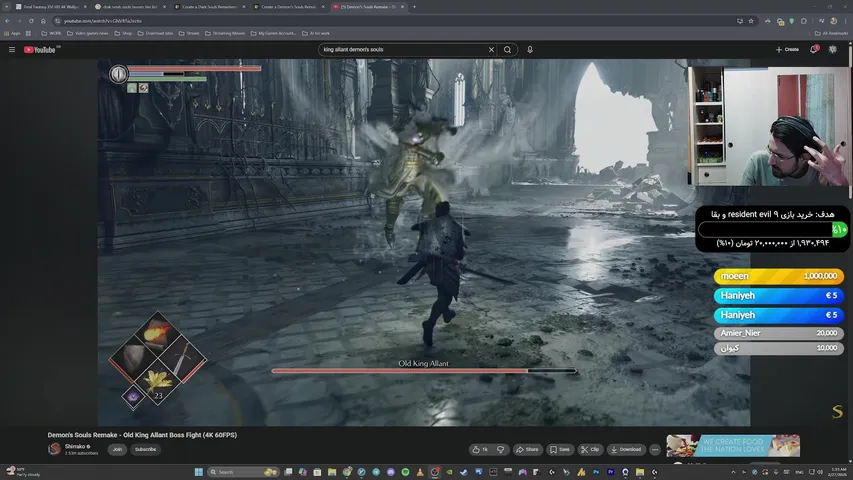Image resolution: width=853 pixels, height=480 pixels.
Task: Click the video title Demon's Souls Remake
Action: point(142,435)
